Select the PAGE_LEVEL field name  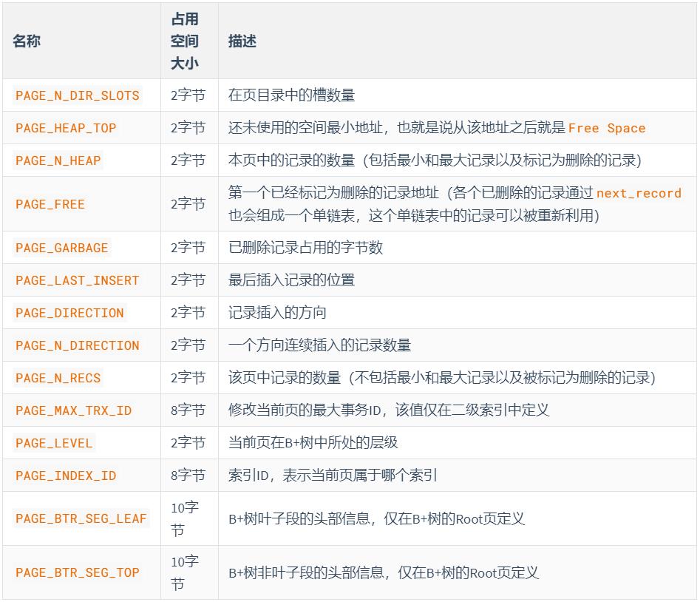click(x=52, y=443)
